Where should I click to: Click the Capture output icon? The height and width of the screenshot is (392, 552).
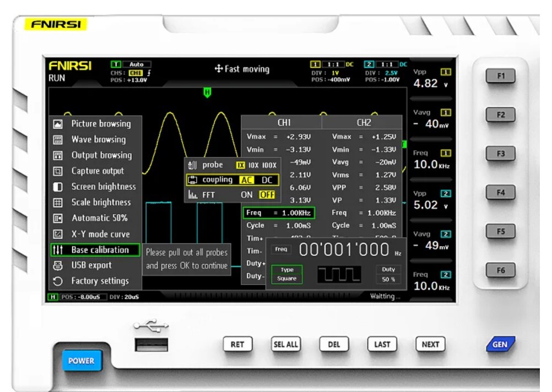(58, 171)
